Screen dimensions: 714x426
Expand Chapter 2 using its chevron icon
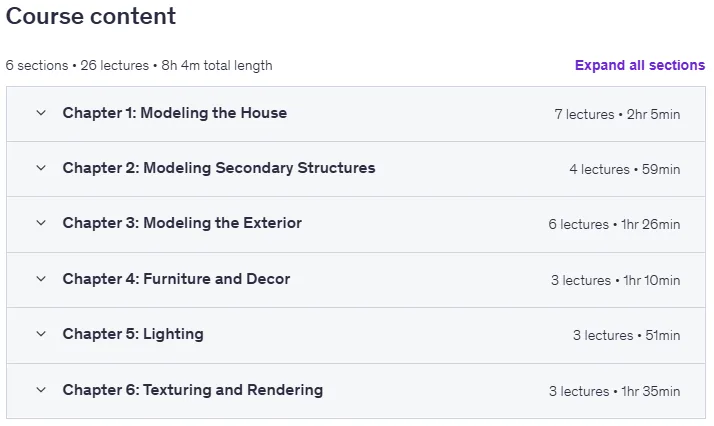[41, 168]
